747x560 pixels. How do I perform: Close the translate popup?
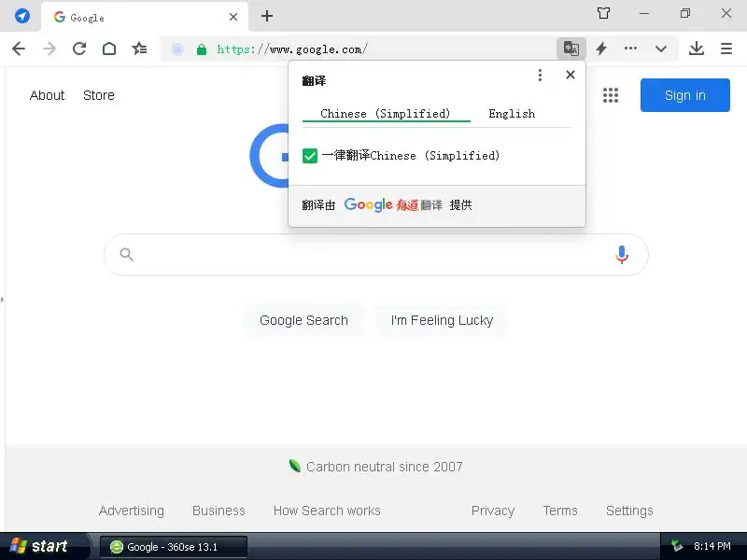[571, 75]
